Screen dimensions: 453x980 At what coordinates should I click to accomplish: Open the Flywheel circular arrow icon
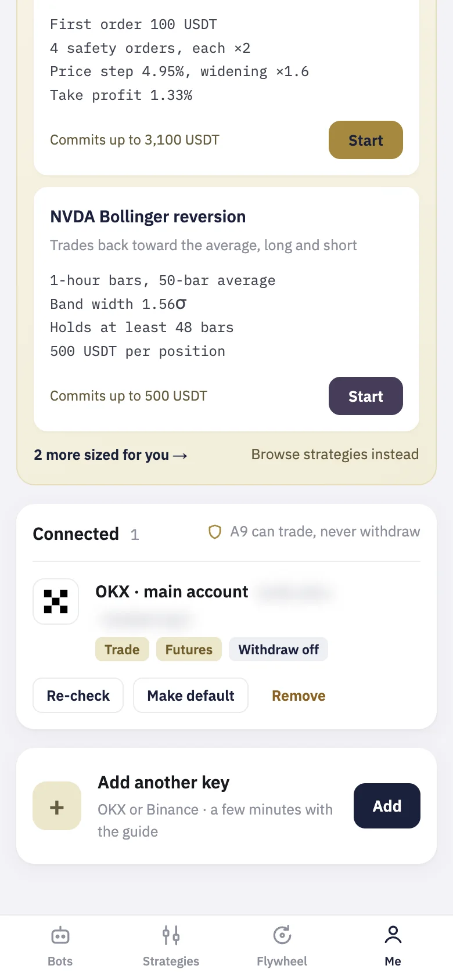click(x=282, y=935)
